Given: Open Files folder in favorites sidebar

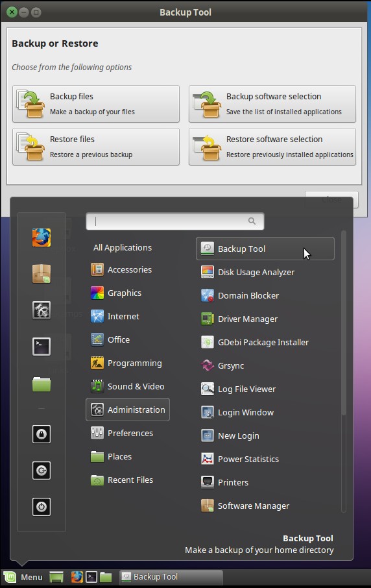Looking at the screenshot, I should 42,384.
